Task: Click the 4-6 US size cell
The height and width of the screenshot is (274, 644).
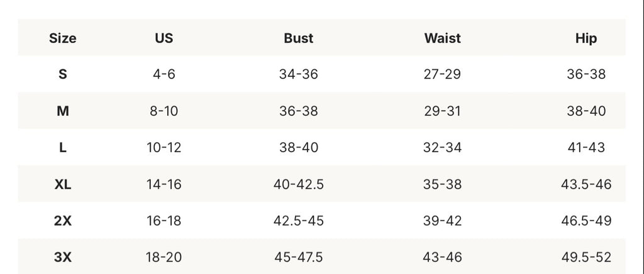Action: click(x=164, y=74)
